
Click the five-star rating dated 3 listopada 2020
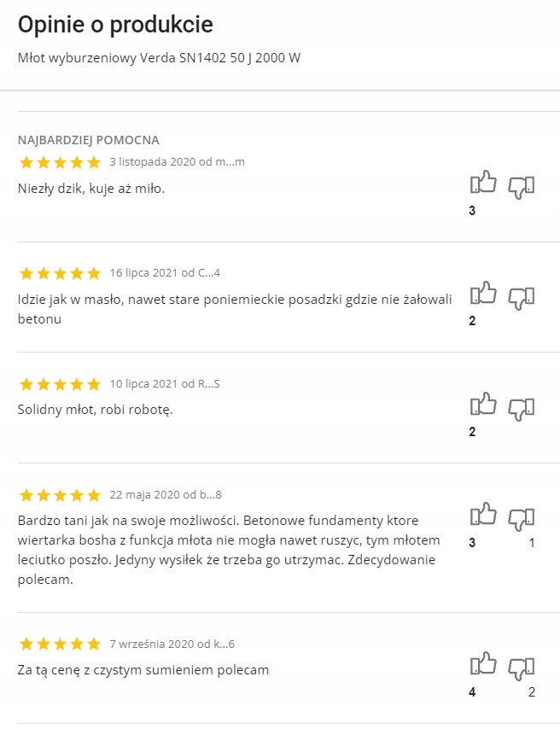tap(60, 162)
